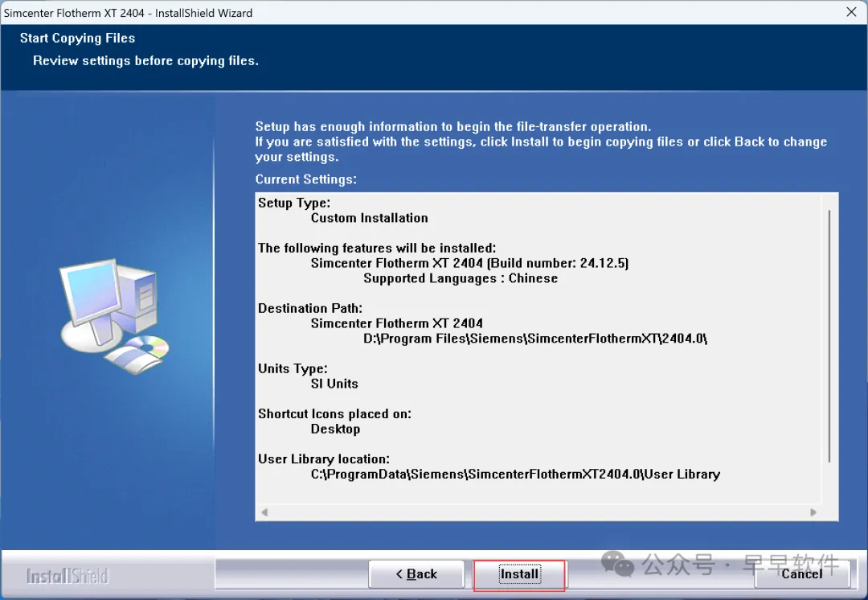Click the 'Current Settings:' label
868x600 pixels.
pyautogui.click(x=305, y=179)
